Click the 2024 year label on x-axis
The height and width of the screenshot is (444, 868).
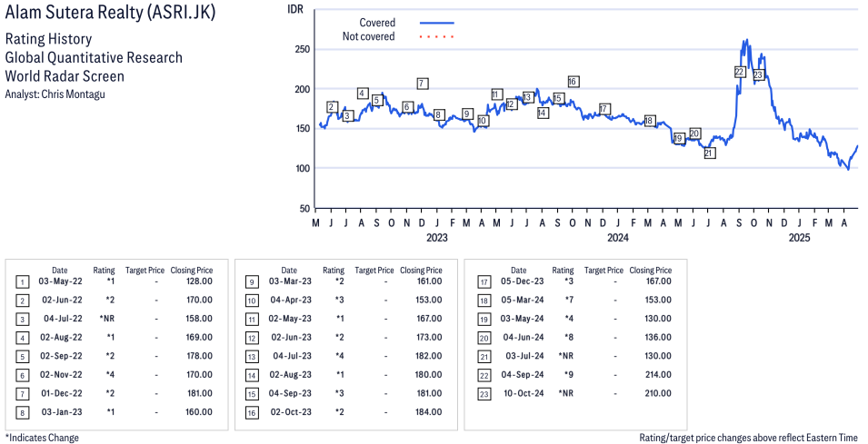click(618, 238)
